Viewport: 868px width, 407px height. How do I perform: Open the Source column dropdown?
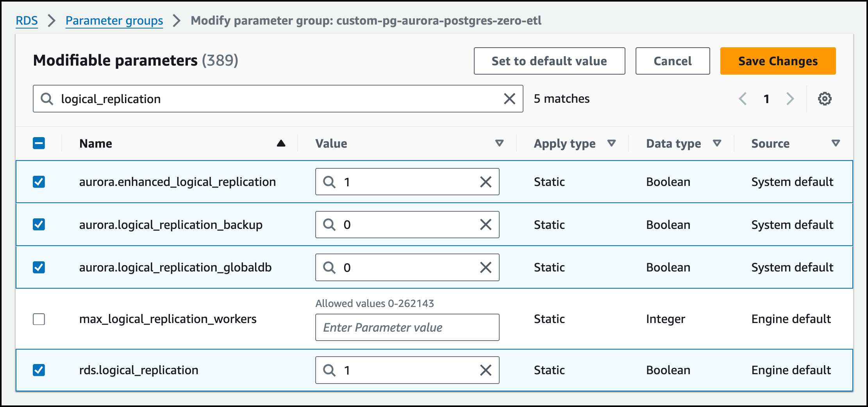pos(836,143)
